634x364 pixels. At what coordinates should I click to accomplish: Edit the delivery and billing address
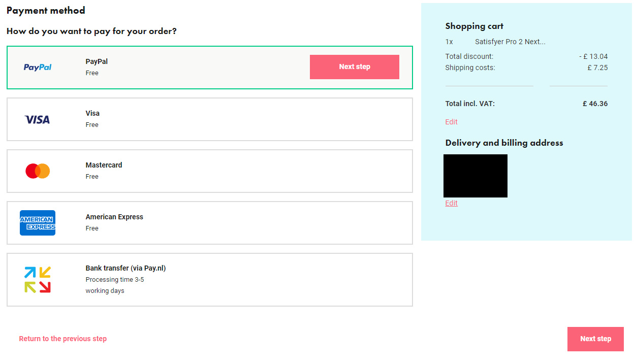452,203
